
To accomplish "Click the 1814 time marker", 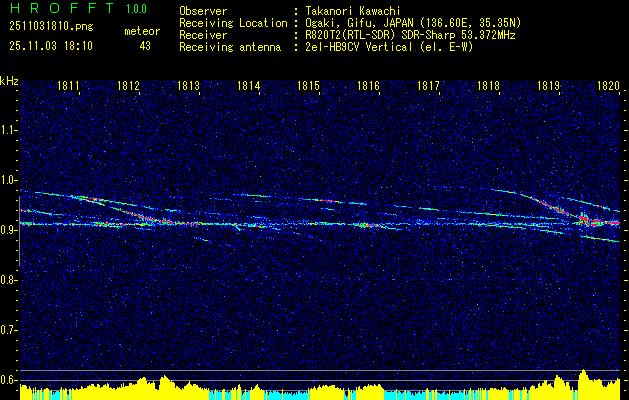I will (x=248, y=85).
